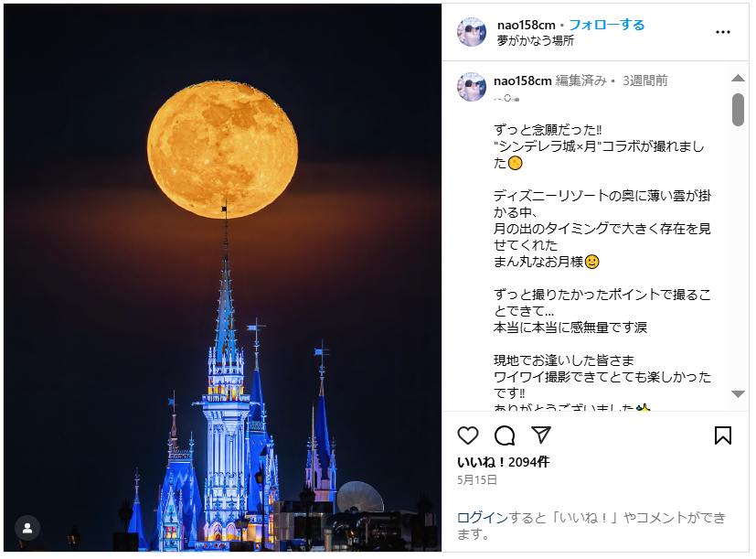Click the 5月15日 post date
This screenshot has width=756, height=559.
[477, 479]
